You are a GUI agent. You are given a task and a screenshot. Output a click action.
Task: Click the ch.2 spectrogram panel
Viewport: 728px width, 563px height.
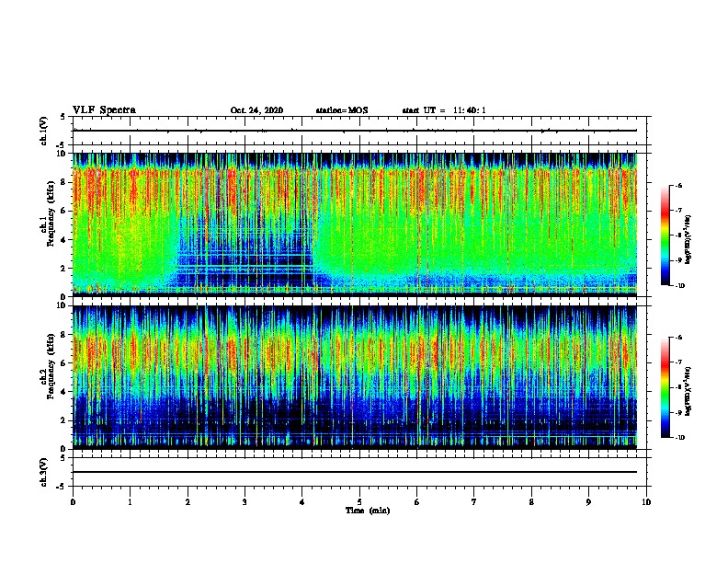[355, 377]
